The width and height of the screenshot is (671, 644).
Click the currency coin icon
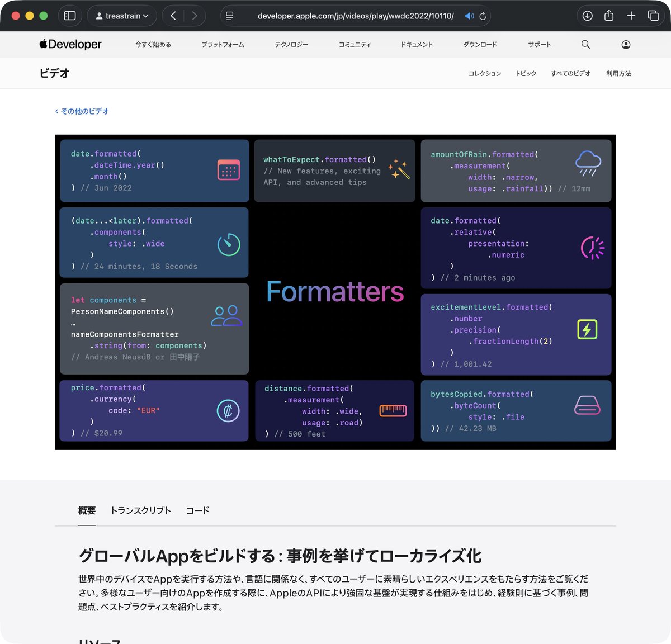[228, 411]
